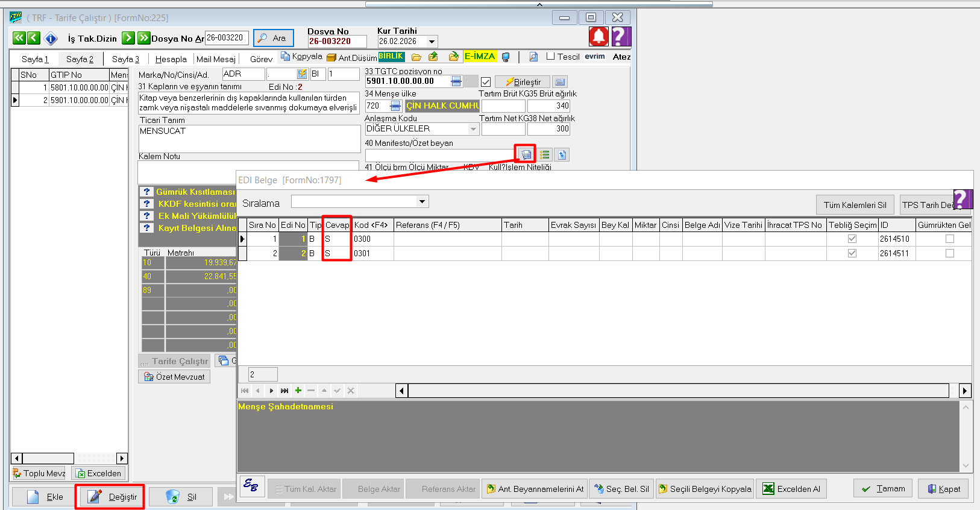Image resolution: width=980 pixels, height=510 pixels.
Task: Click the EB logo icon button
Action: pos(251,486)
